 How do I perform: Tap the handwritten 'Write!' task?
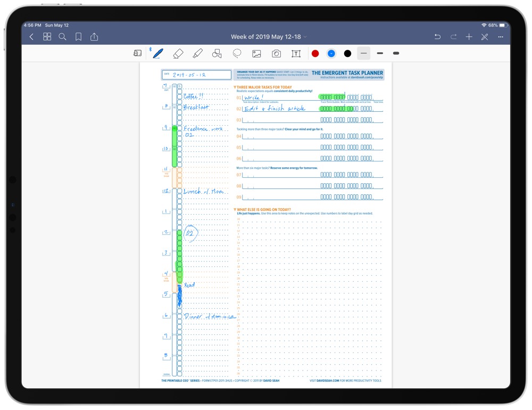pyautogui.click(x=253, y=97)
